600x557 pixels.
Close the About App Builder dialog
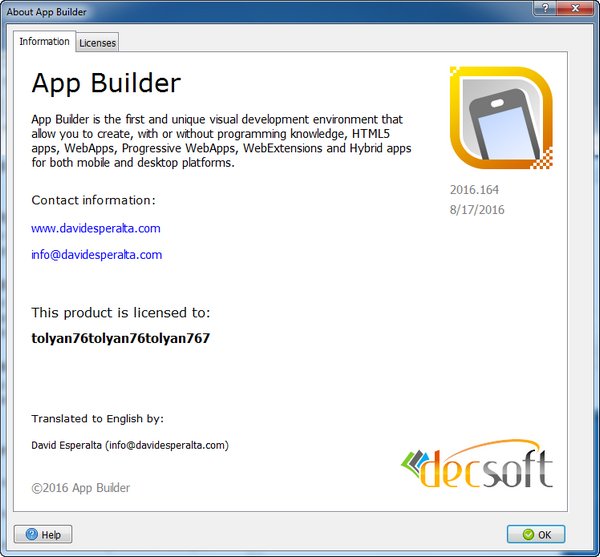(x=575, y=8)
